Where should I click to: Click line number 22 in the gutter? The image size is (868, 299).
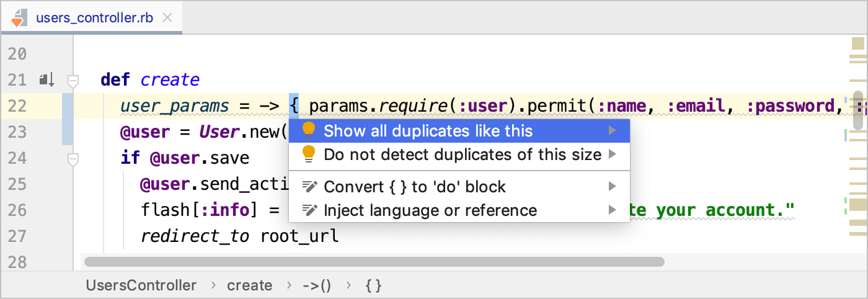(17, 106)
